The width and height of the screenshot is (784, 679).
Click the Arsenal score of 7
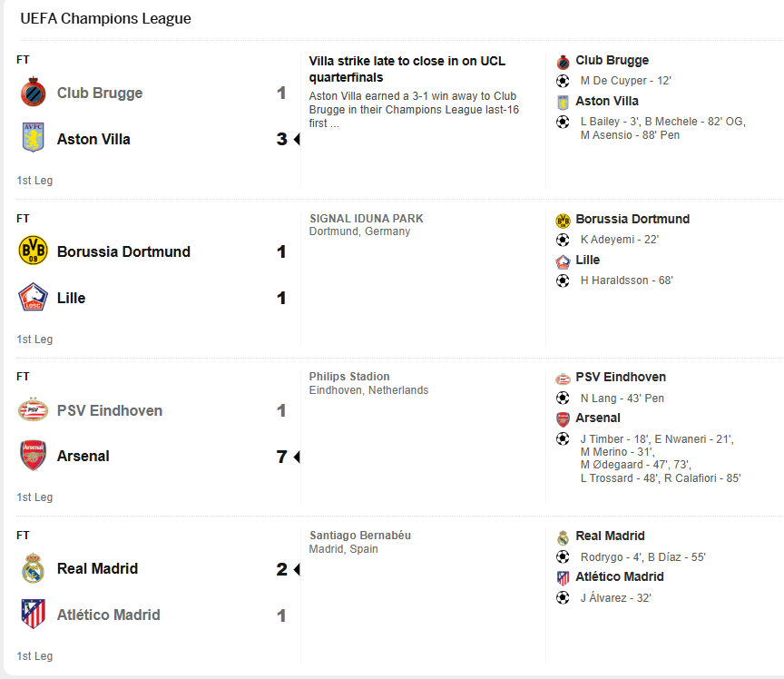pos(282,457)
